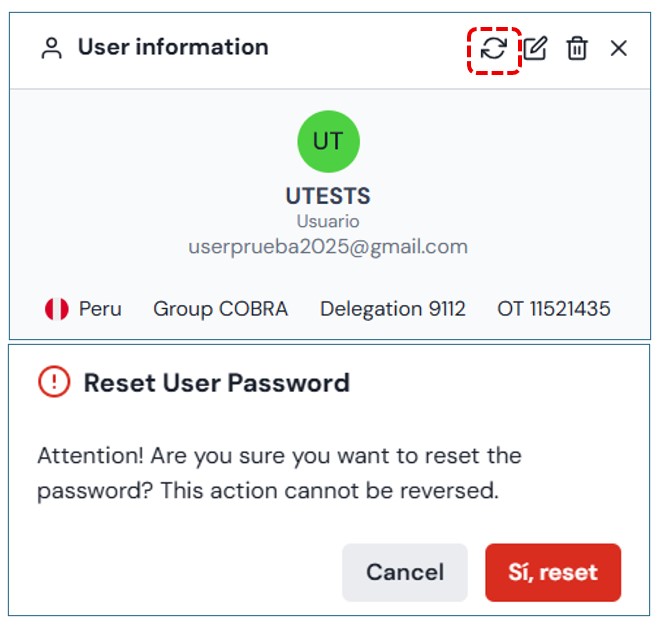661x634 pixels.
Task: Close the User information panel
Action: click(x=619, y=48)
